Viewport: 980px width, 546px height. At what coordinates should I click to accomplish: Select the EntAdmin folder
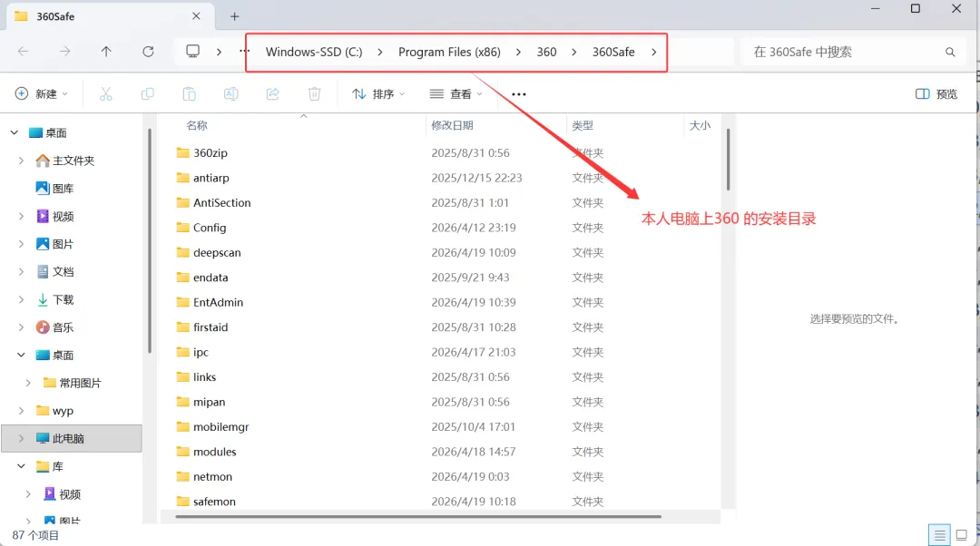point(210,303)
